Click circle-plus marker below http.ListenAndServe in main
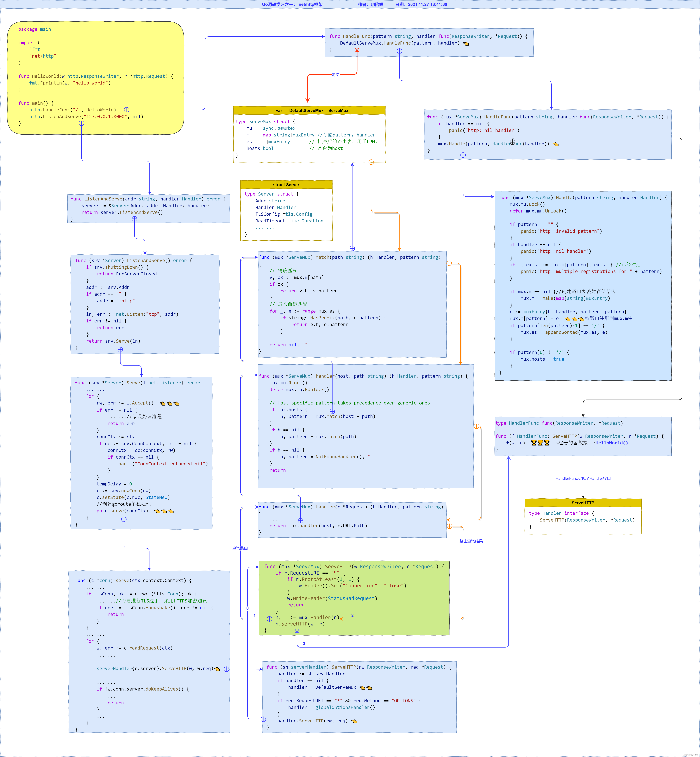The height and width of the screenshot is (757, 700). pyautogui.click(x=81, y=123)
